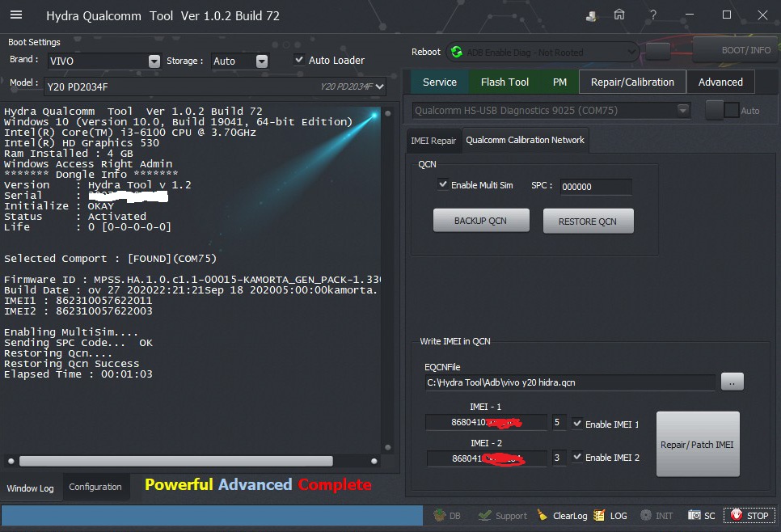Toggle the Enable IMEI 1 checkbox
781x532 pixels.
(x=576, y=424)
